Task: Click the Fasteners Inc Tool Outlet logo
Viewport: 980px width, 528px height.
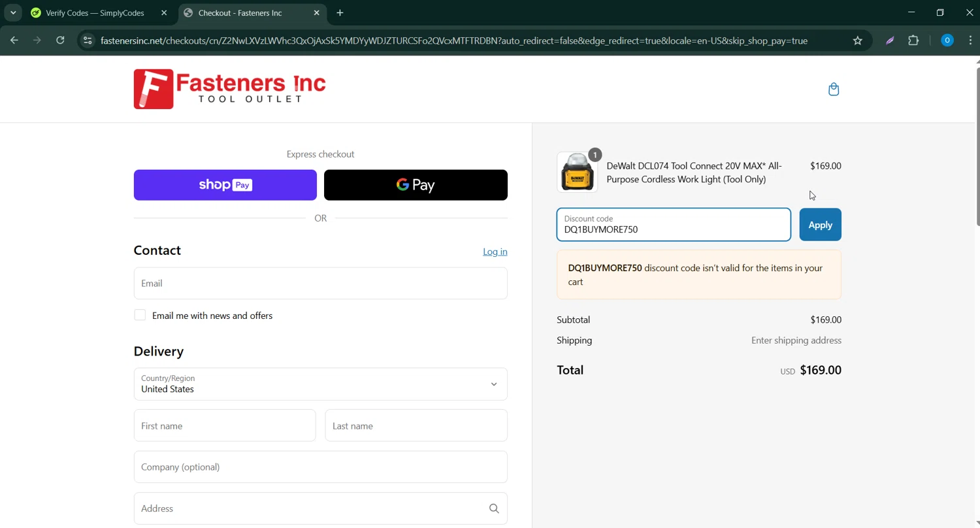Action: click(x=230, y=89)
